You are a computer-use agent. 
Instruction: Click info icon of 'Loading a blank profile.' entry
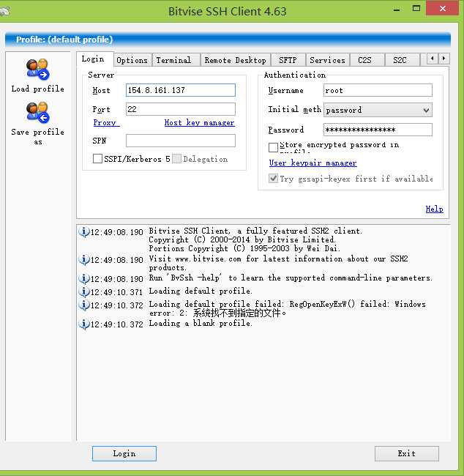coord(84,324)
